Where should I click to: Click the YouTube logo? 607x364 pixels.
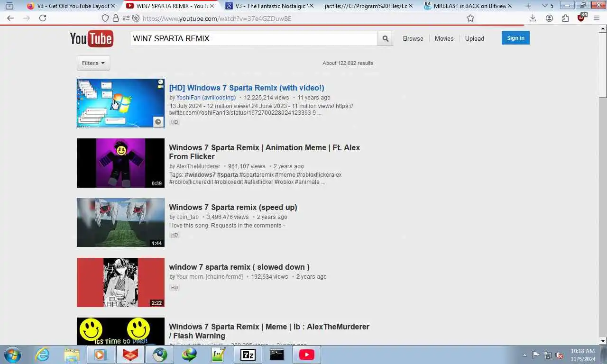point(92,38)
